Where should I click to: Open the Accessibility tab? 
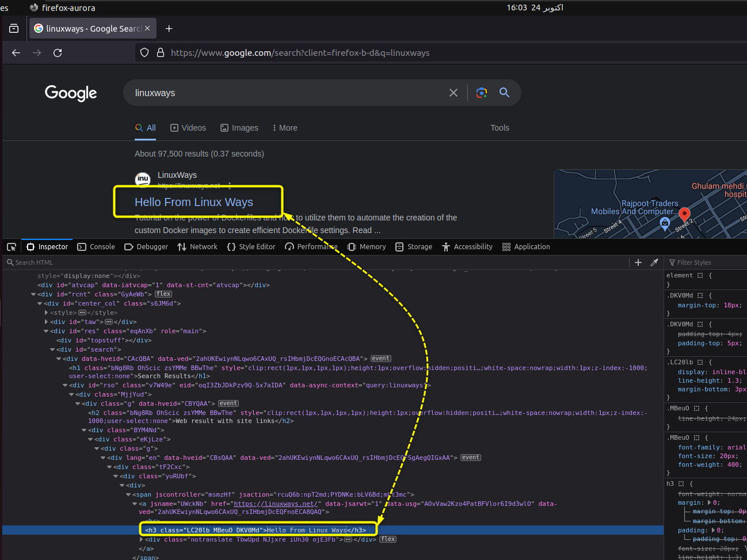(x=467, y=247)
